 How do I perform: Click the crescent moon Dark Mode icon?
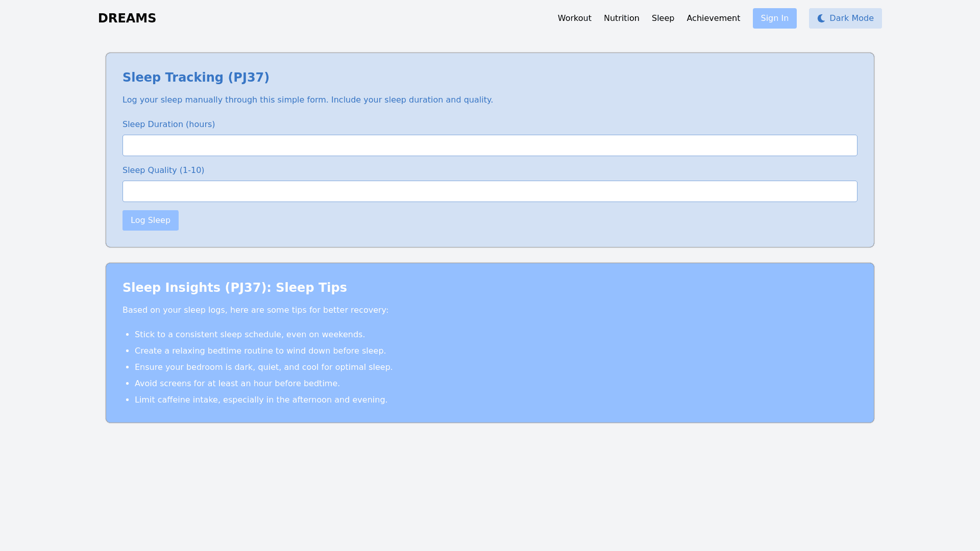click(x=821, y=18)
